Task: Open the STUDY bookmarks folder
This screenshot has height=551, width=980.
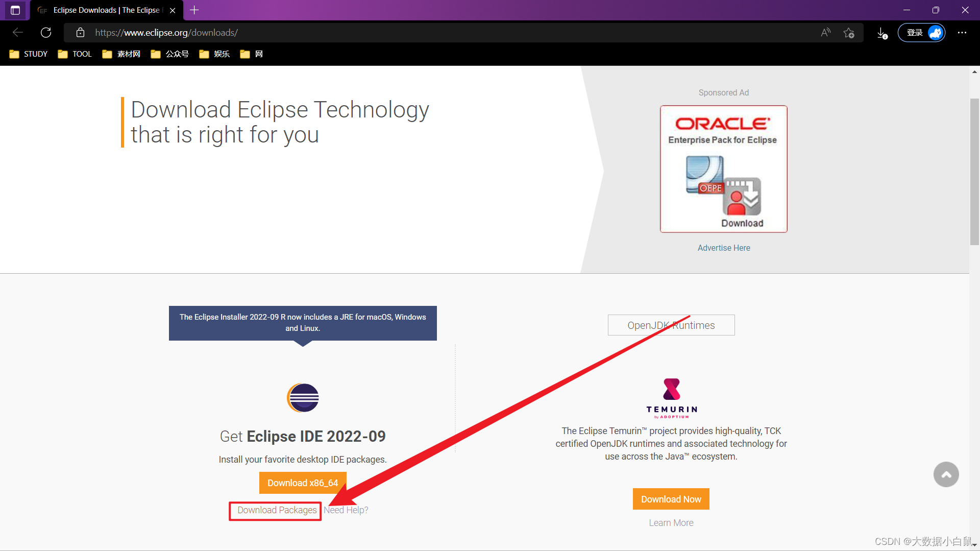Action: pyautogui.click(x=29, y=54)
